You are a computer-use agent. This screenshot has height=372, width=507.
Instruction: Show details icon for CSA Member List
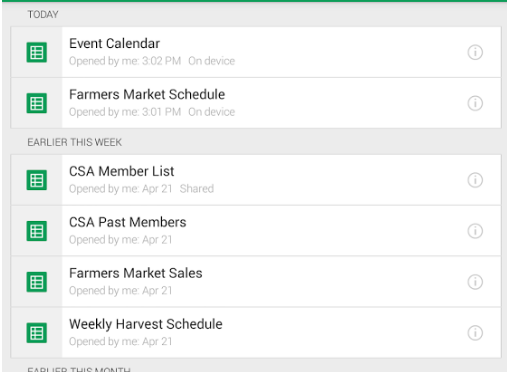coord(475,180)
